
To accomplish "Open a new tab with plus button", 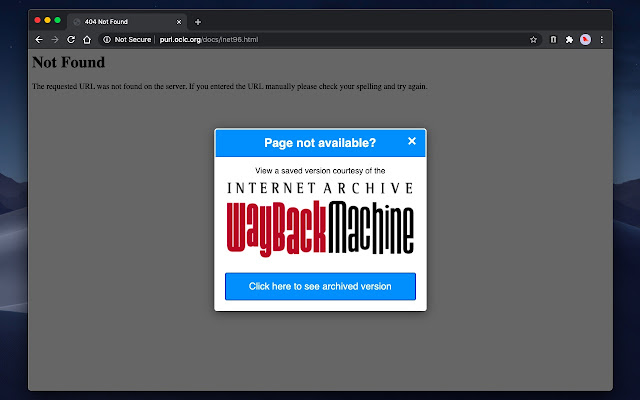I will [198, 21].
